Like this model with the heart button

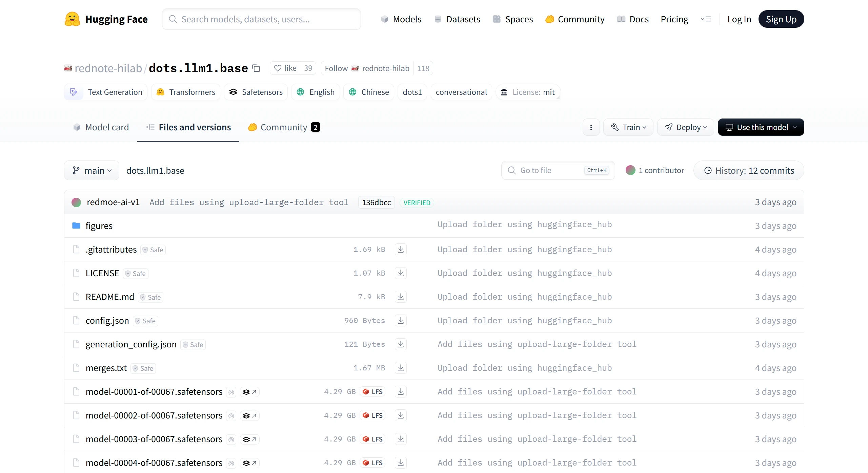pos(285,68)
